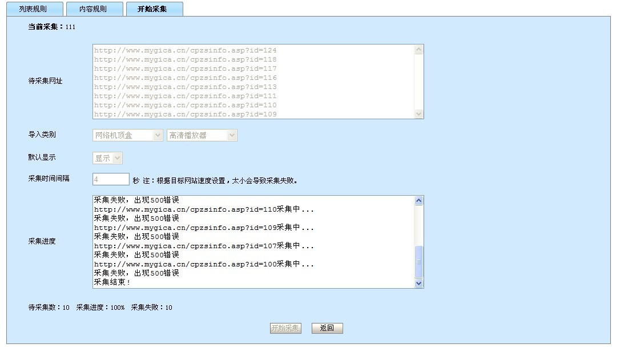Click the down arrow of 采集进度 scrollbar

click(x=418, y=283)
